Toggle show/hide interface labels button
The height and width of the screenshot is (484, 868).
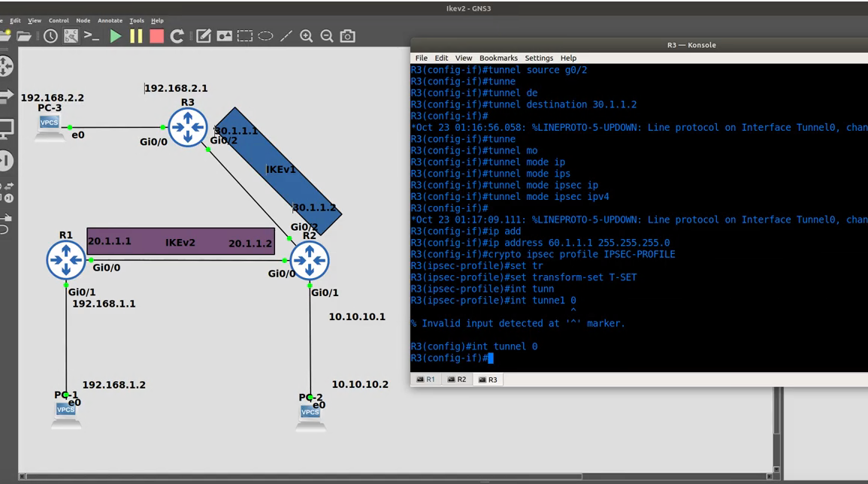(71, 36)
